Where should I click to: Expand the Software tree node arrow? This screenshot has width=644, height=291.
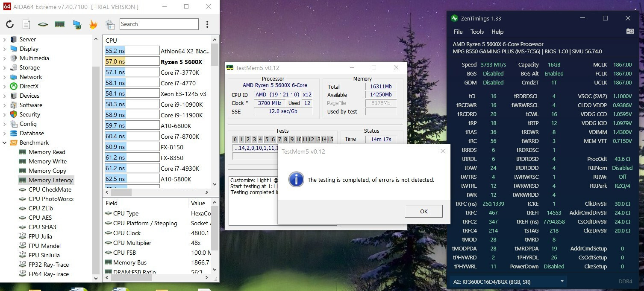click(5, 105)
